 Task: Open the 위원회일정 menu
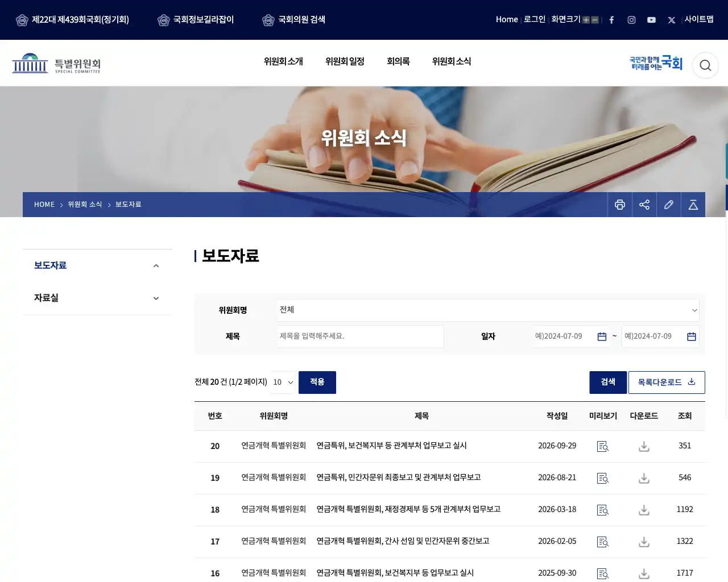click(345, 61)
